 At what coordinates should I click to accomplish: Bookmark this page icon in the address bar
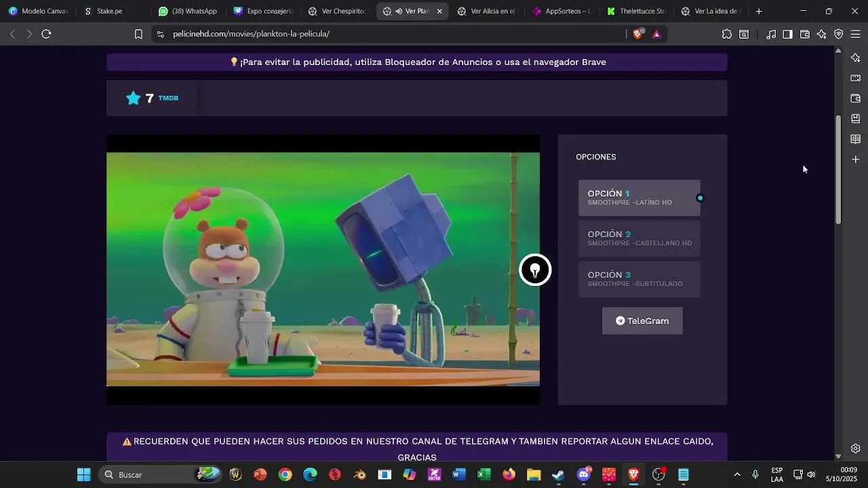[138, 34]
